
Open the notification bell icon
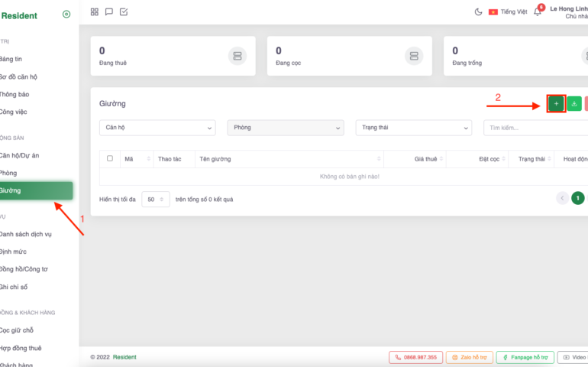click(538, 11)
